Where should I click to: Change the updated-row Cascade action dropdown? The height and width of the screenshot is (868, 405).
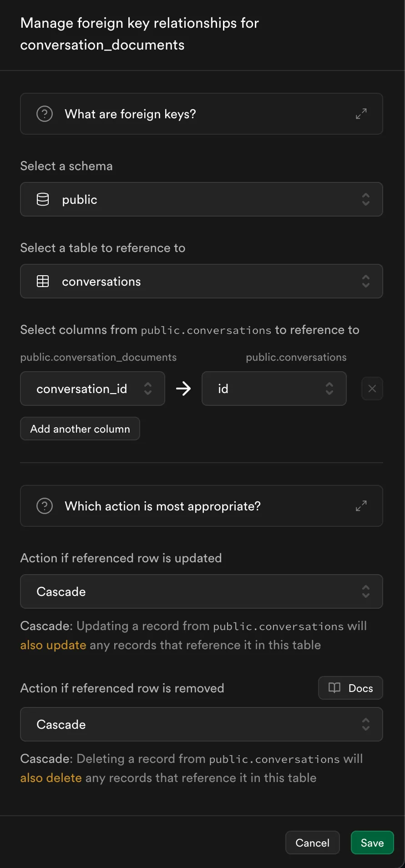(201, 591)
